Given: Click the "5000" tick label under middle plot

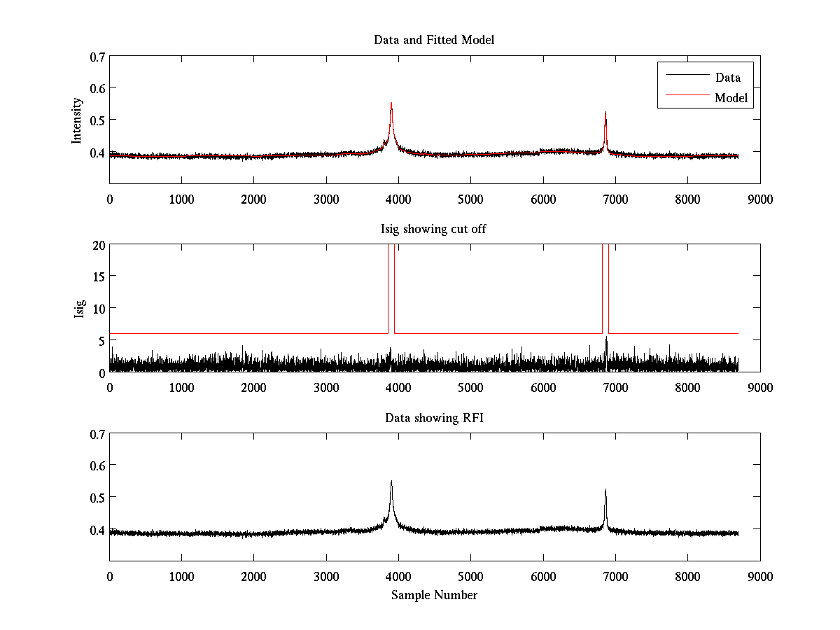Looking at the screenshot, I should [x=470, y=388].
